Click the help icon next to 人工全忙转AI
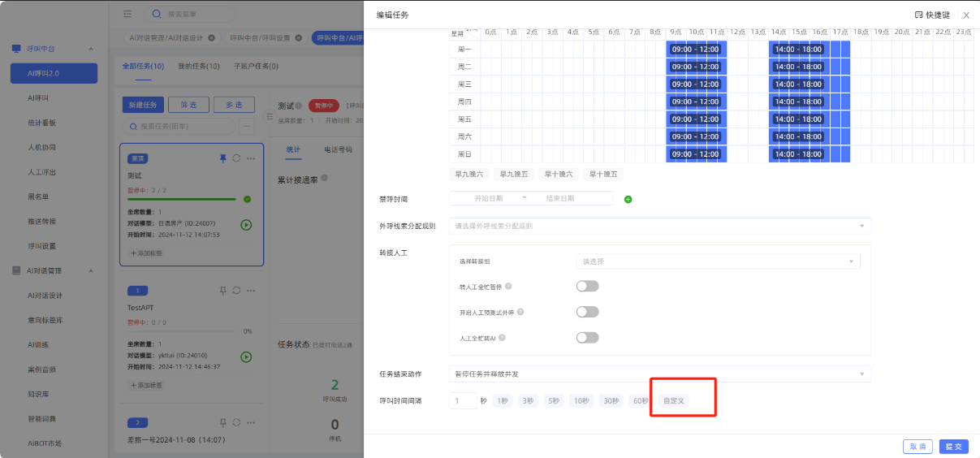The height and width of the screenshot is (458, 980). pos(503,338)
